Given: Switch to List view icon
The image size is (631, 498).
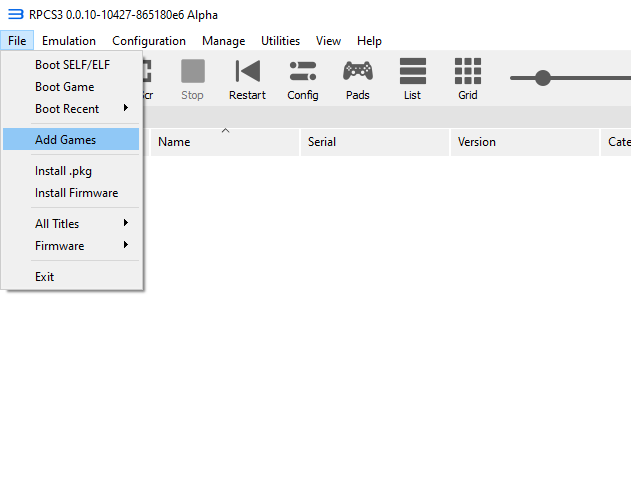Looking at the screenshot, I should (x=412, y=71).
